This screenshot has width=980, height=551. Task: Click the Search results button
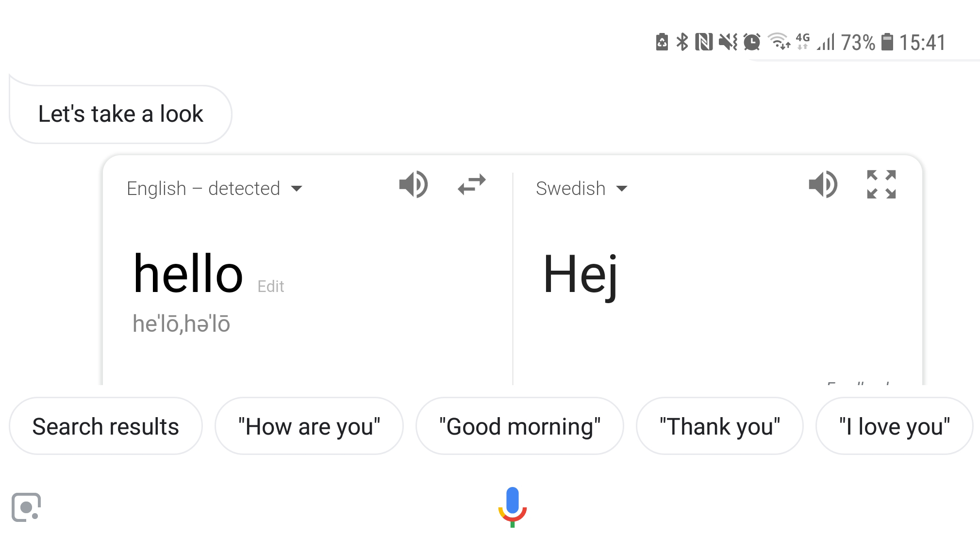[x=105, y=425]
